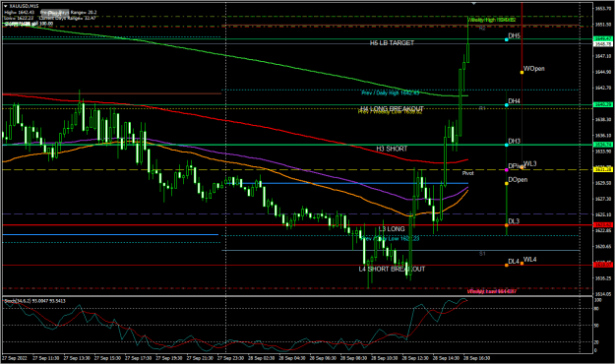The image size is (615, 364).
Task: Select the orange WL4 marker dot
Action: tap(522, 264)
